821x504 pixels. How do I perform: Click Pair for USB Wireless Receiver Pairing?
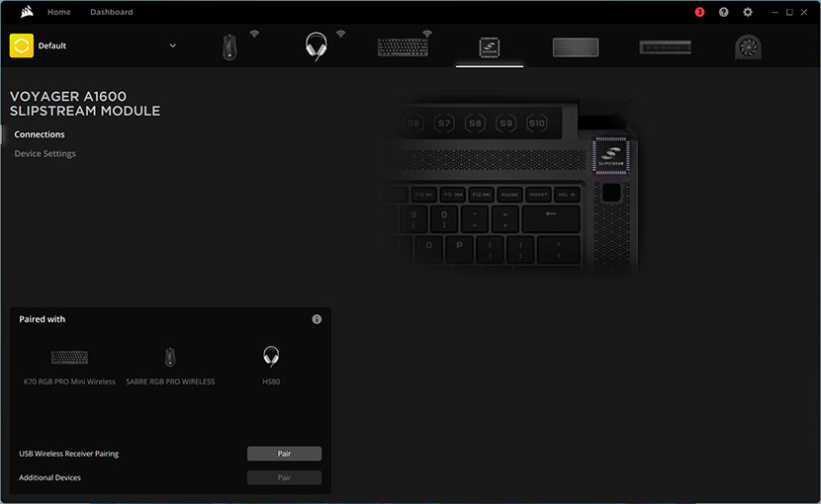pyautogui.click(x=284, y=454)
